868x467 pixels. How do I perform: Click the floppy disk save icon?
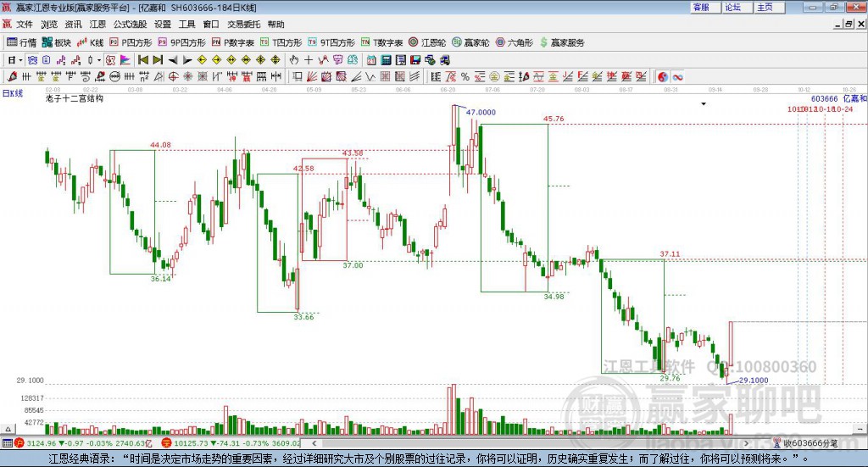pyautogui.click(x=415, y=60)
